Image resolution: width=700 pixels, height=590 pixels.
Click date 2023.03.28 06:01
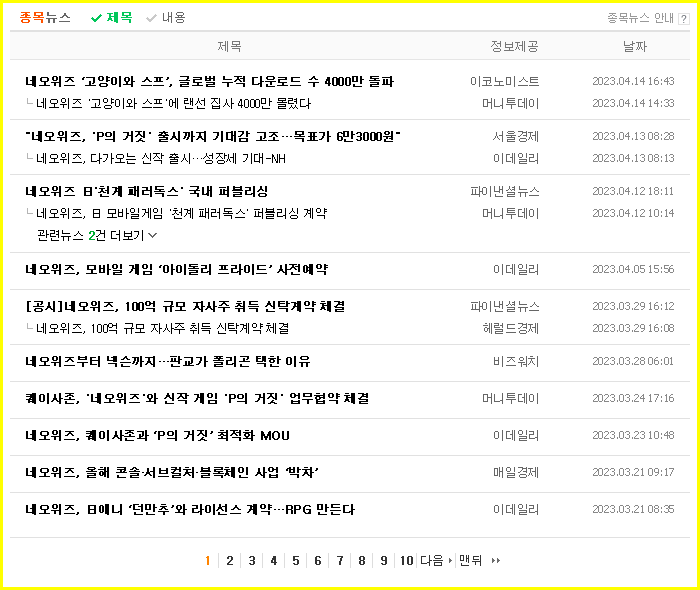pos(633,361)
